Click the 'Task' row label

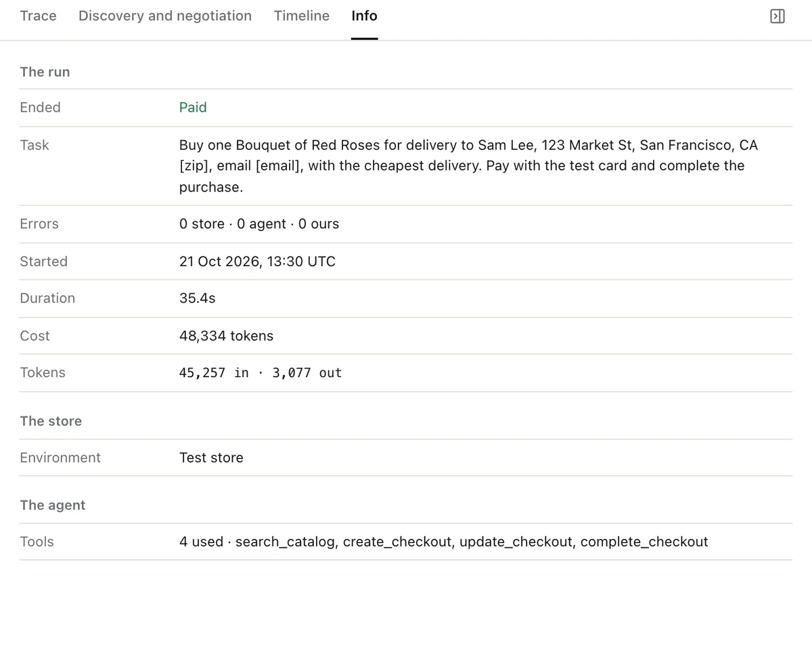pyautogui.click(x=35, y=145)
